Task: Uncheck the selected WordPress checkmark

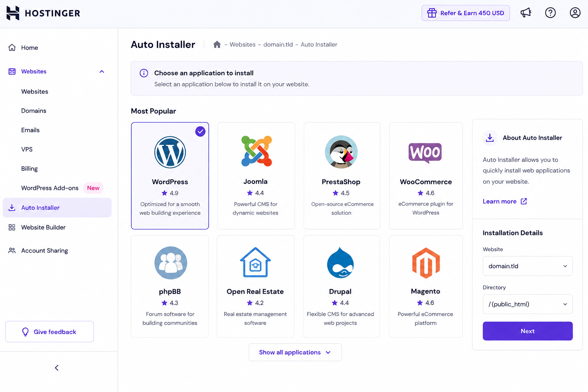Action: (x=200, y=131)
